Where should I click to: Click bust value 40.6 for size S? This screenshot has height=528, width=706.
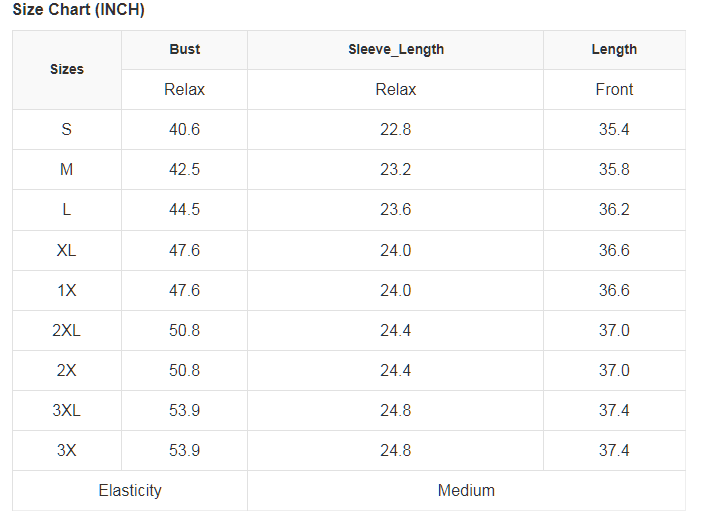[x=184, y=129]
